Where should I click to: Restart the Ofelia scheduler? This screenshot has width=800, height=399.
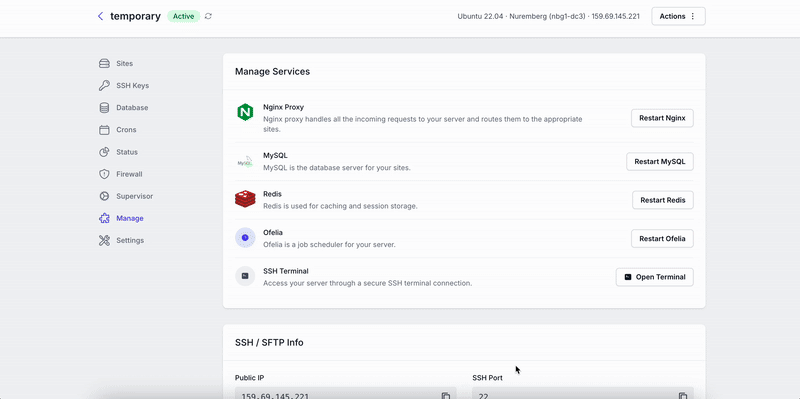[x=662, y=238]
